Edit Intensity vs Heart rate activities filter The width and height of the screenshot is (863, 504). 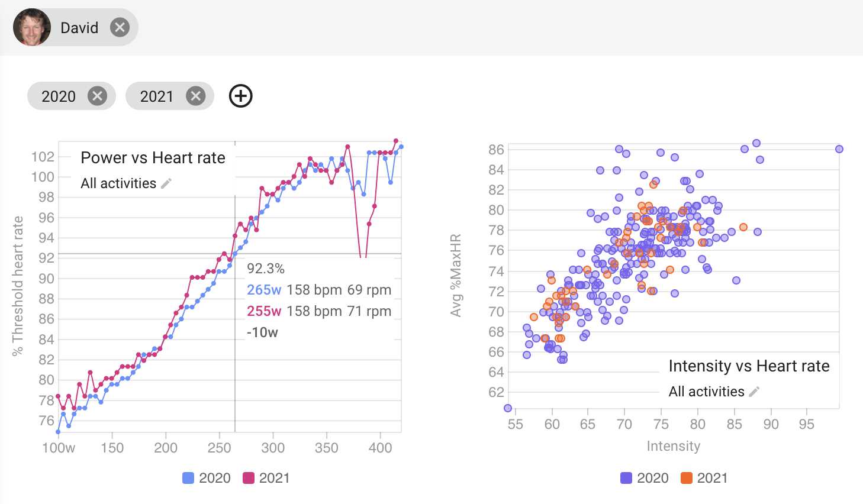[x=754, y=392]
